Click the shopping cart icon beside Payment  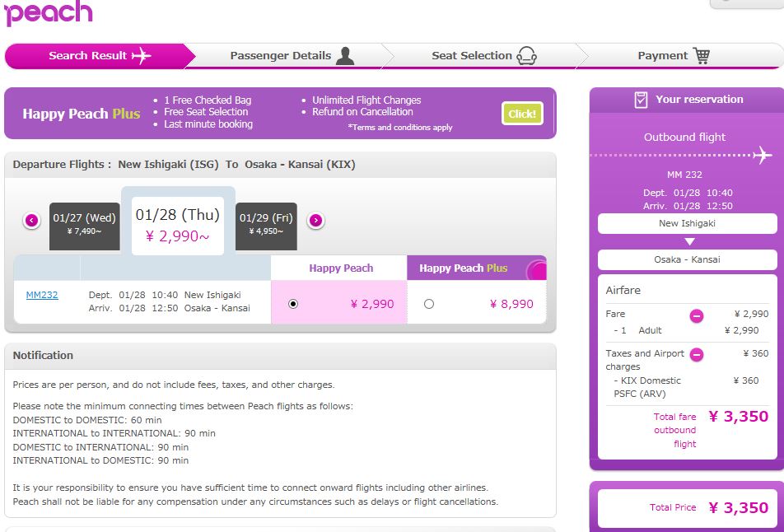[x=702, y=55]
